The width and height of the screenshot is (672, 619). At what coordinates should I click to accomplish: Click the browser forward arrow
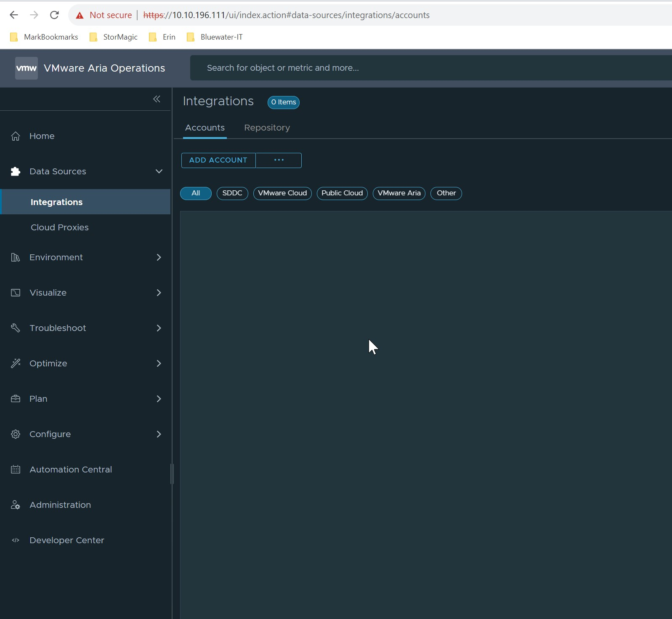tap(34, 15)
